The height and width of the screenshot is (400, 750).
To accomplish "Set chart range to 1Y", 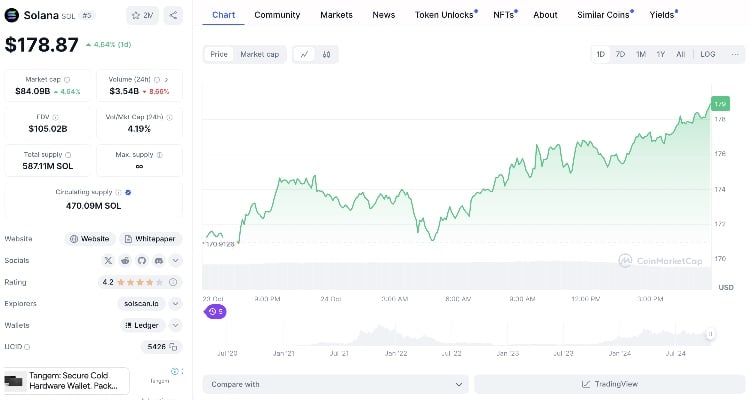I will point(661,55).
